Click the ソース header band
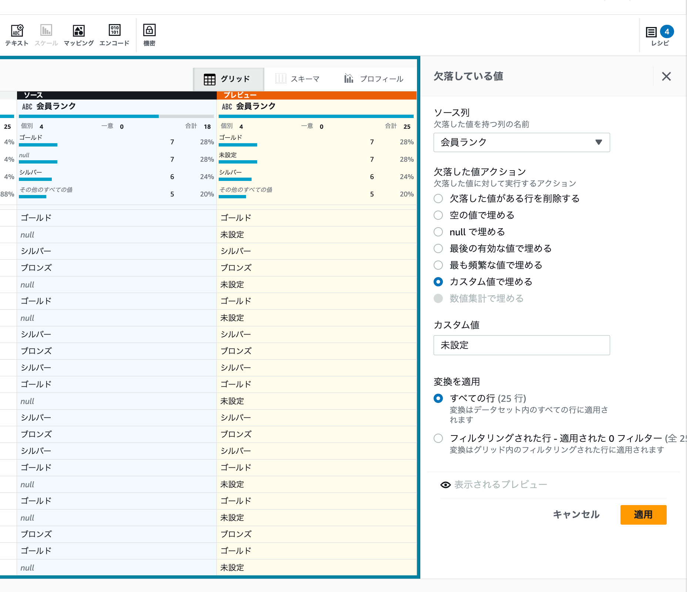This screenshot has height=592, width=700. coord(117,95)
